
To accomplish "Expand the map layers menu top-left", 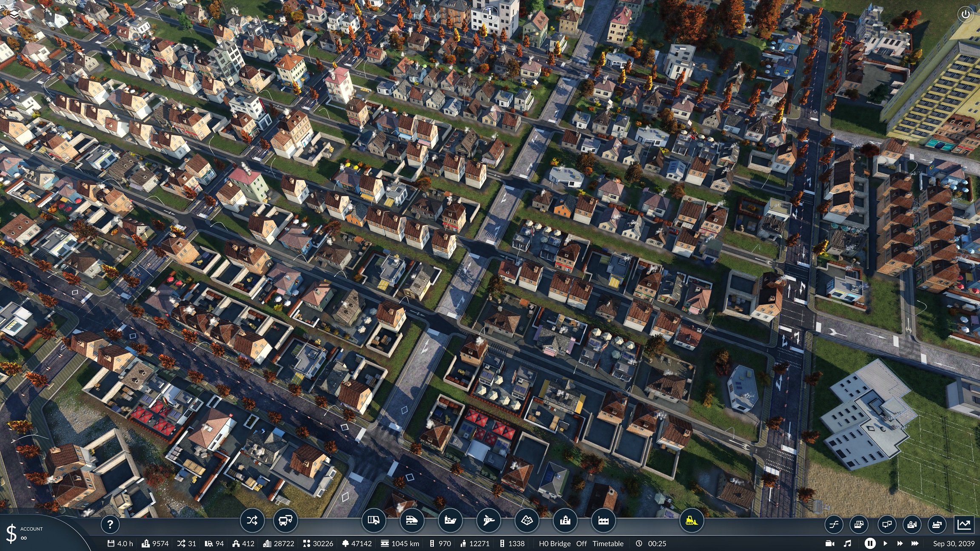I will 15,15.
